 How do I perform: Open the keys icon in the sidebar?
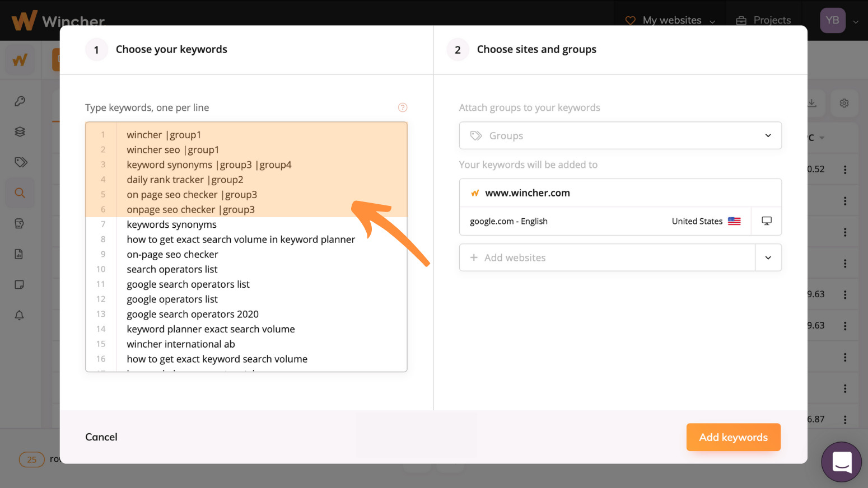coord(20,101)
